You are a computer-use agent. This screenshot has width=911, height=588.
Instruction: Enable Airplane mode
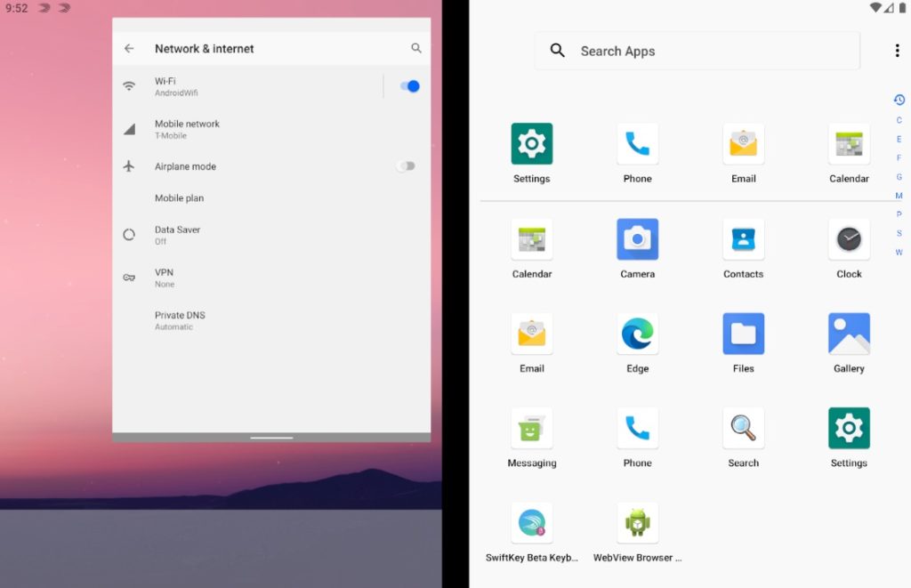pyautogui.click(x=407, y=166)
